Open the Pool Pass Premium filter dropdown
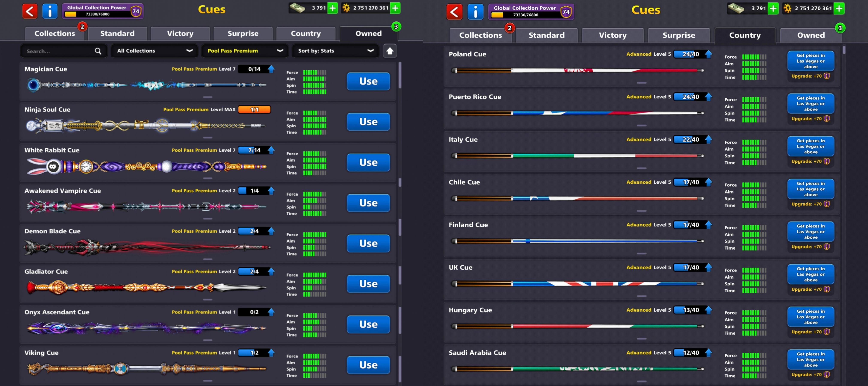Viewport: 868px width, 386px height. click(x=245, y=51)
